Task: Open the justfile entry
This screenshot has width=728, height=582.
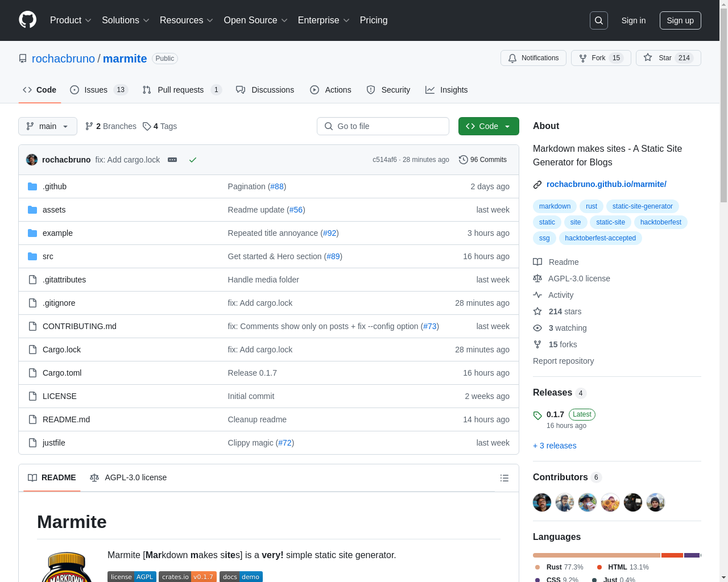Action: [54, 443]
